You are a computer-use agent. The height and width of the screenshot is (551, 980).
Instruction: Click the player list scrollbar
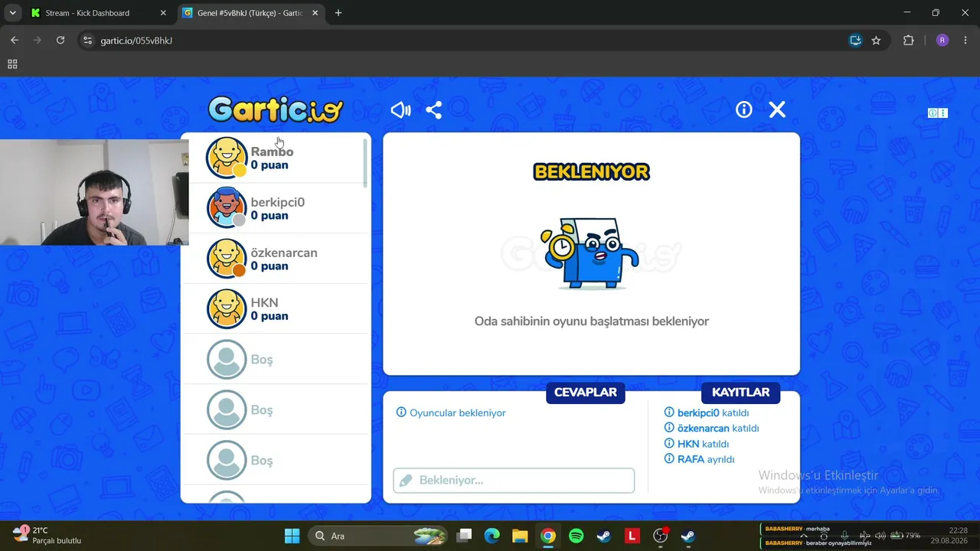coord(366,163)
